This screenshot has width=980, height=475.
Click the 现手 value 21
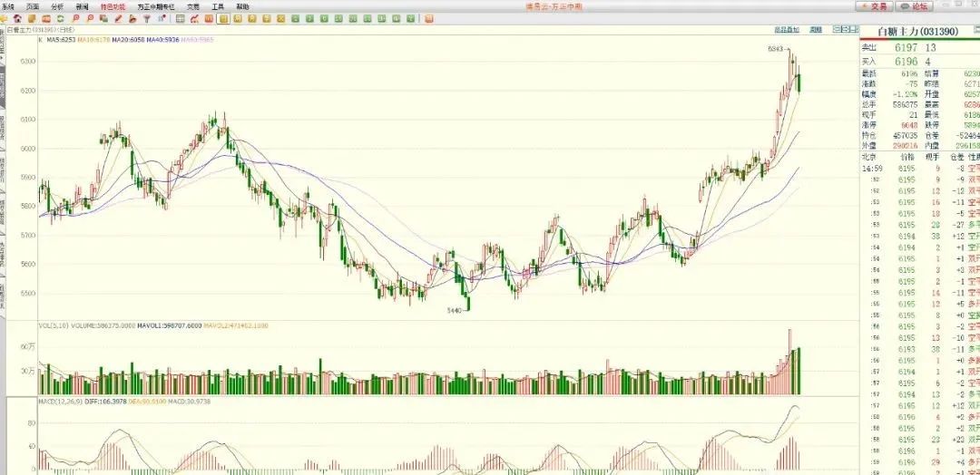tap(915, 115)
